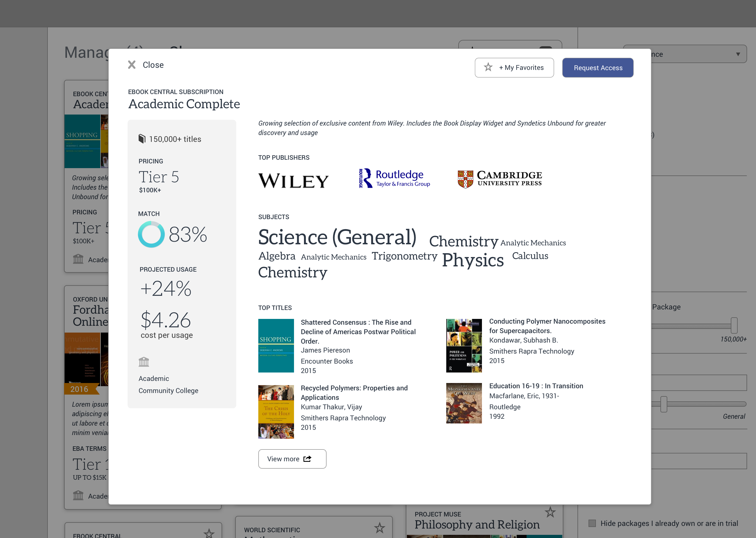Screen dimensions: 756x538
Task: Favorite the World Scientific card with star
Action: [379, 528]
